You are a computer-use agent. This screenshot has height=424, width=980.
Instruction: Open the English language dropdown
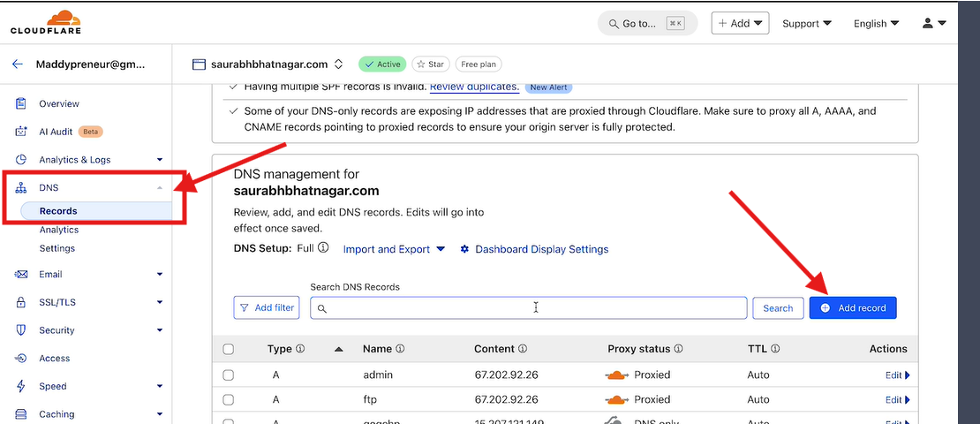(876, 23)
